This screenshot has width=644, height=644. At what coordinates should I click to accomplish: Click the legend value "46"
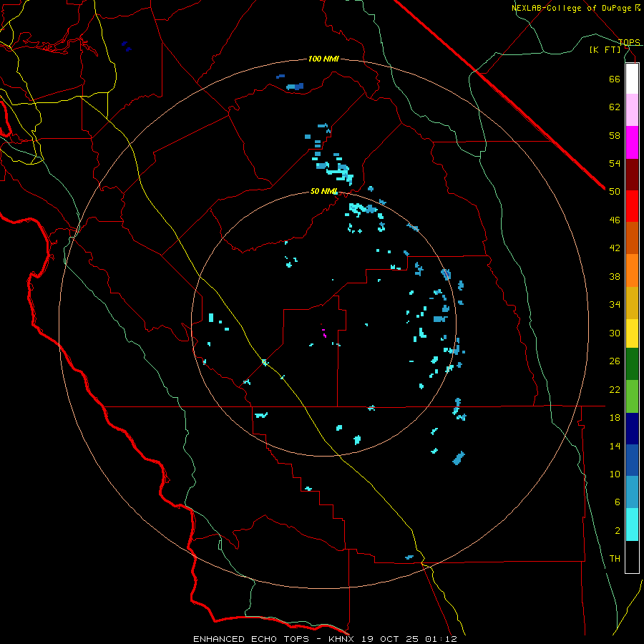point(615,220)
